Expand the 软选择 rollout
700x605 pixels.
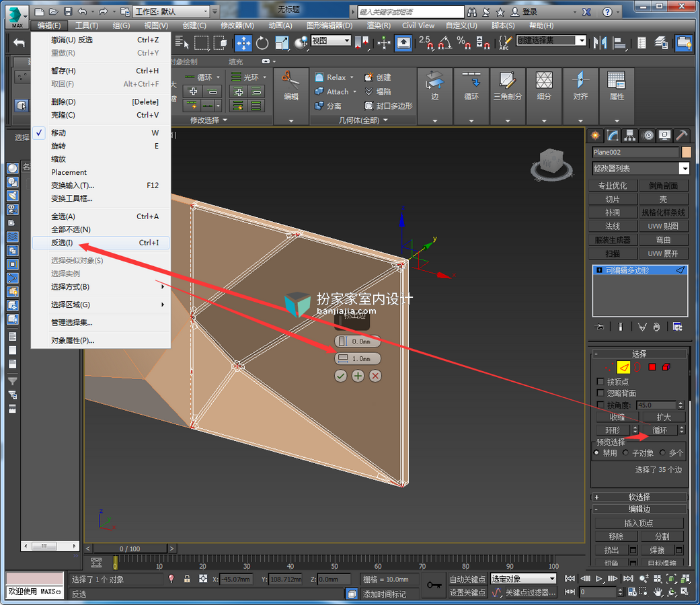(x=639, y=497)
